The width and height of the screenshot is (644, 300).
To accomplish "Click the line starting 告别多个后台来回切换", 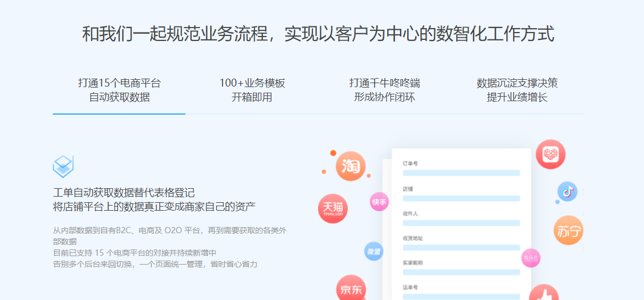I will pyautogui.click(x=155, y=264).
